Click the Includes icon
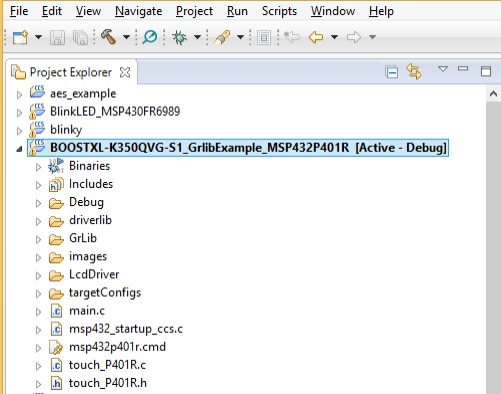The width and height of the screenshot is (501, 394). tap(56, 184)
